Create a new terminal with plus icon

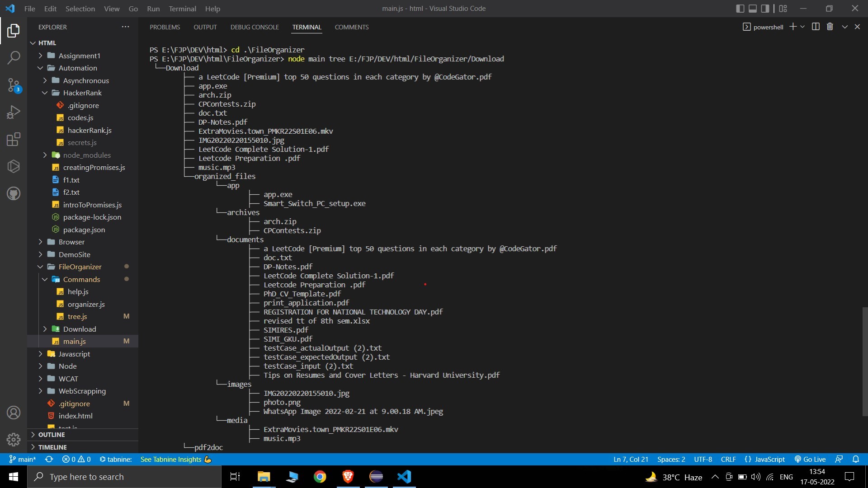tap(793, 27)
